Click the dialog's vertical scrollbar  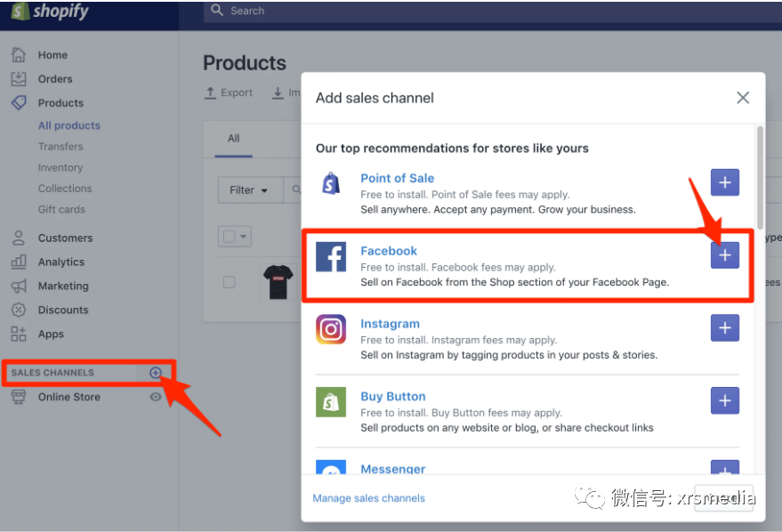click(760, 178)
